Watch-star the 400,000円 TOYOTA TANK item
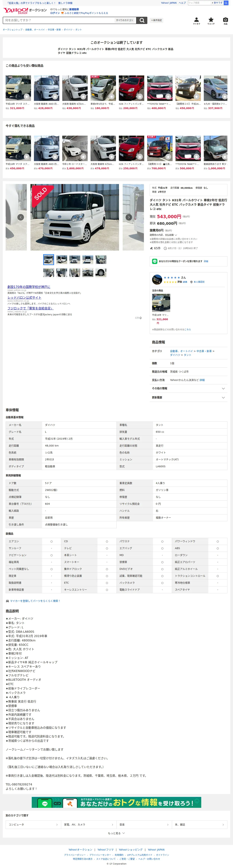Image resolution: width=233 pixels, height=868 pixels. [x=168, y=96]
